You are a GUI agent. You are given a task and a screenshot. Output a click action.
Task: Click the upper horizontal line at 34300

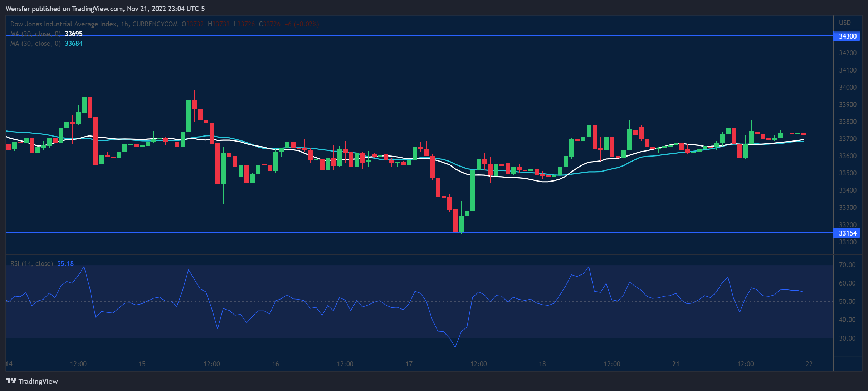coord(429,36)
